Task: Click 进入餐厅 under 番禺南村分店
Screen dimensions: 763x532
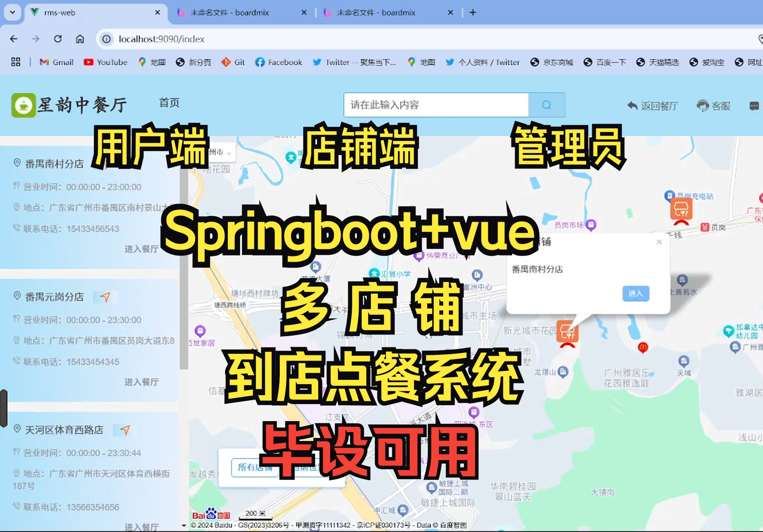Action: coord(141,249)
